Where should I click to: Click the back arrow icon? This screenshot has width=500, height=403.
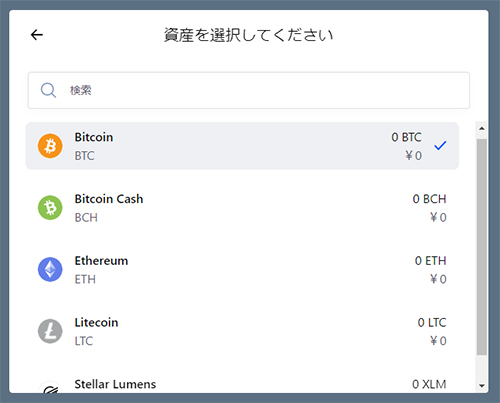click(37, 35)
